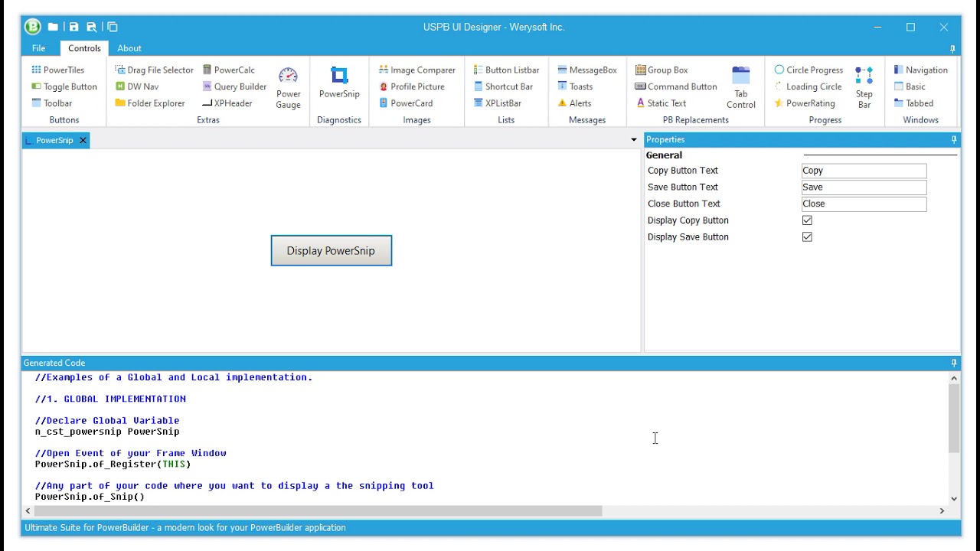The width and height of the screenshot is (980, 551).
Task: Click the copy windows icon in title bar
Action: pos(113,27)
